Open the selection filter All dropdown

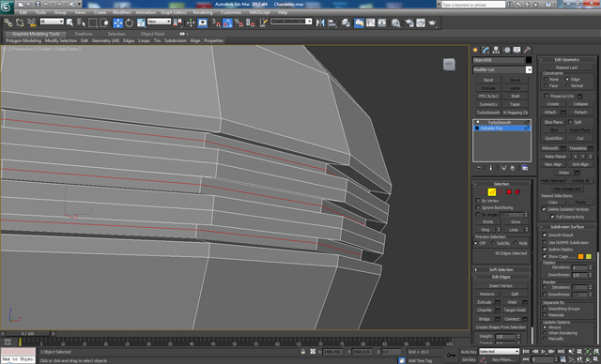(52, 22)
